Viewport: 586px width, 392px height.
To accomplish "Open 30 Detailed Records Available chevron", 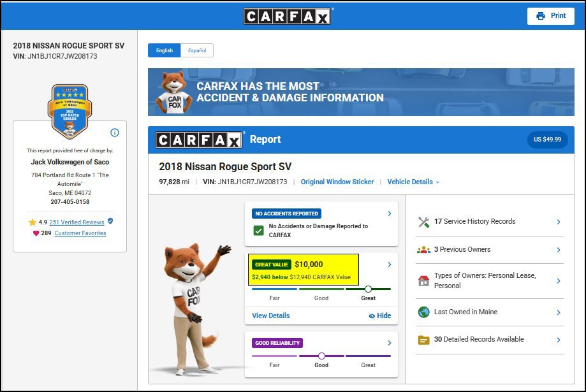I will tap(559, 340).
